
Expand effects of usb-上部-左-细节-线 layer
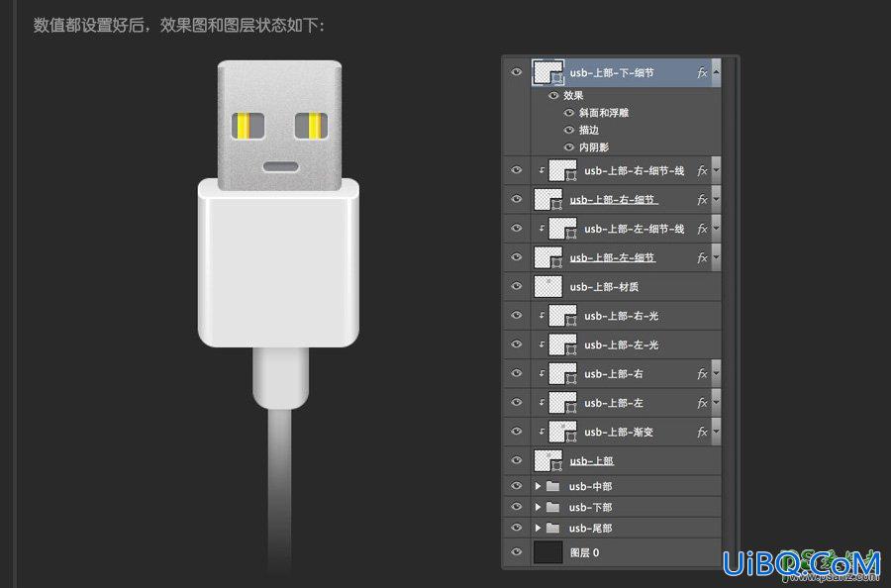pyautogui.click(x=716, y=229)
